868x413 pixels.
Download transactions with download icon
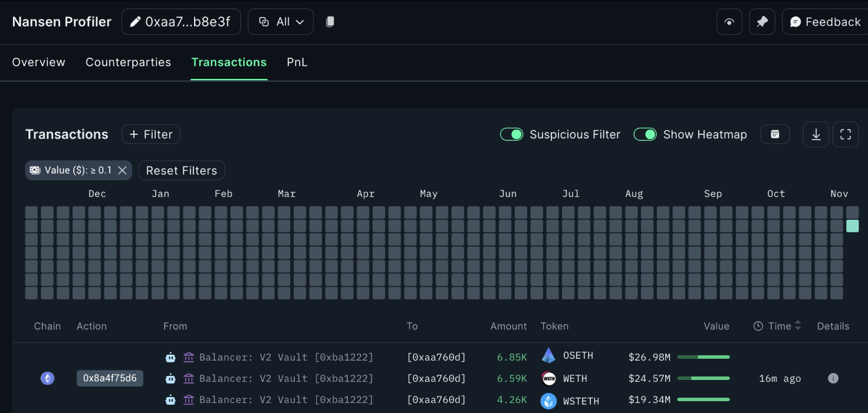(x=816, y=134)
